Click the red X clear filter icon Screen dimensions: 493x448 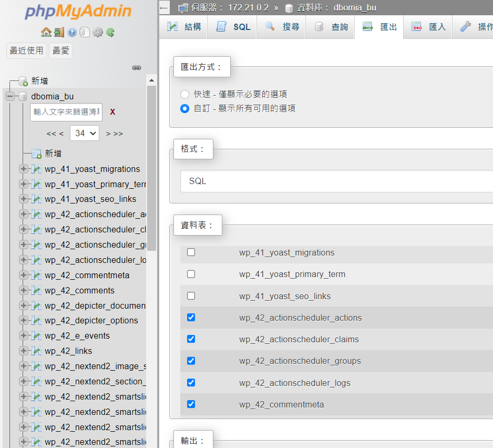click(112, 112)
